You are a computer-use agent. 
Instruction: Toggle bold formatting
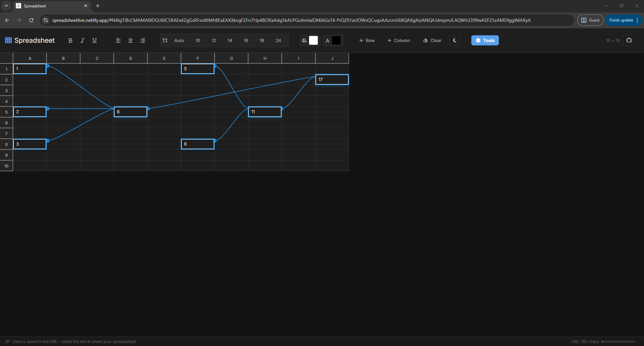click(70, 40)
